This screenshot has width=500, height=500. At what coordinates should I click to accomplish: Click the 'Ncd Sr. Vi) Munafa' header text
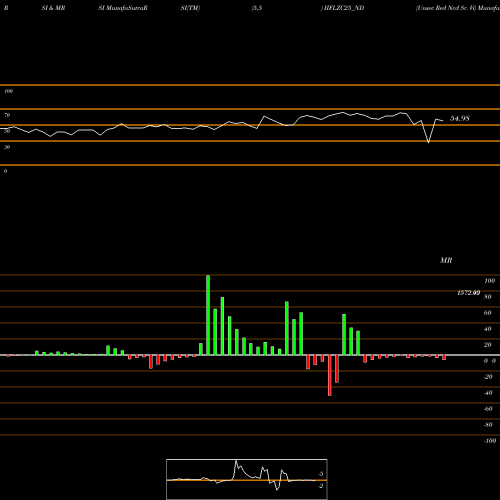point(474,8)
